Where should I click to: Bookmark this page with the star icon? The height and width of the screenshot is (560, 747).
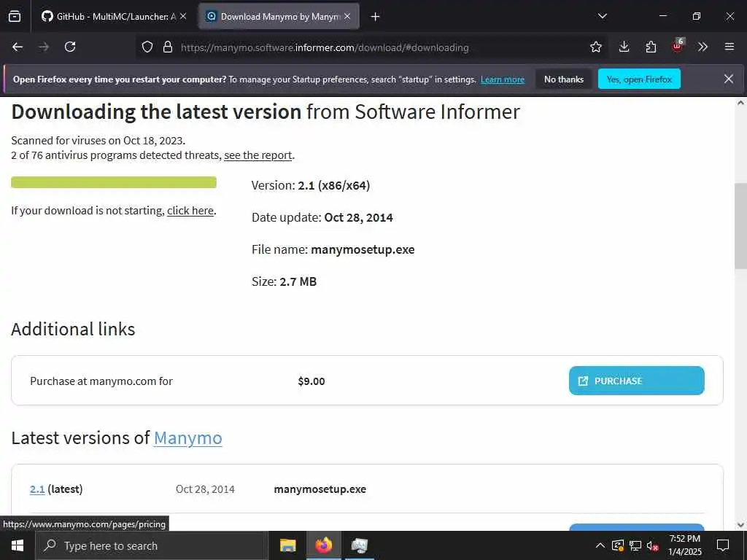[595, 47]
